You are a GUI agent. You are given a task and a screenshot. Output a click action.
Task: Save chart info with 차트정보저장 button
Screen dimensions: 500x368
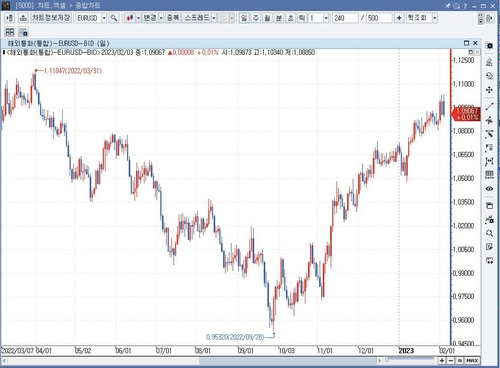(x=51, y=18)
